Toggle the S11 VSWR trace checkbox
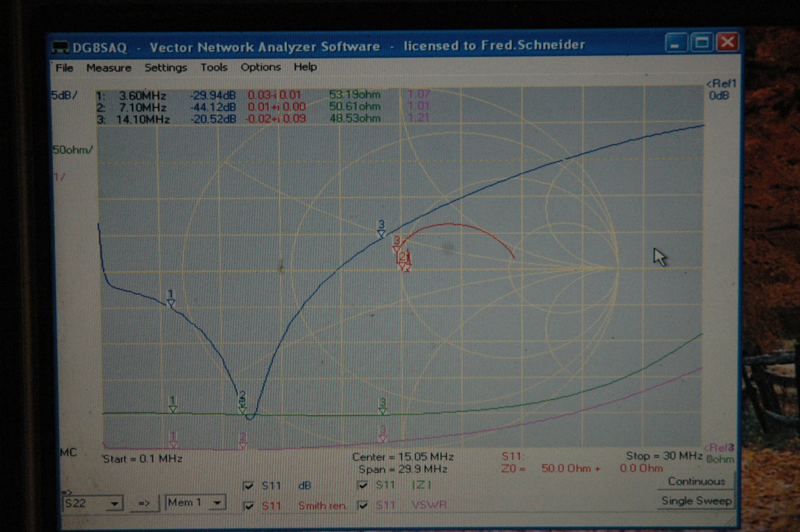The image size is (800, 532). (363, 505)
